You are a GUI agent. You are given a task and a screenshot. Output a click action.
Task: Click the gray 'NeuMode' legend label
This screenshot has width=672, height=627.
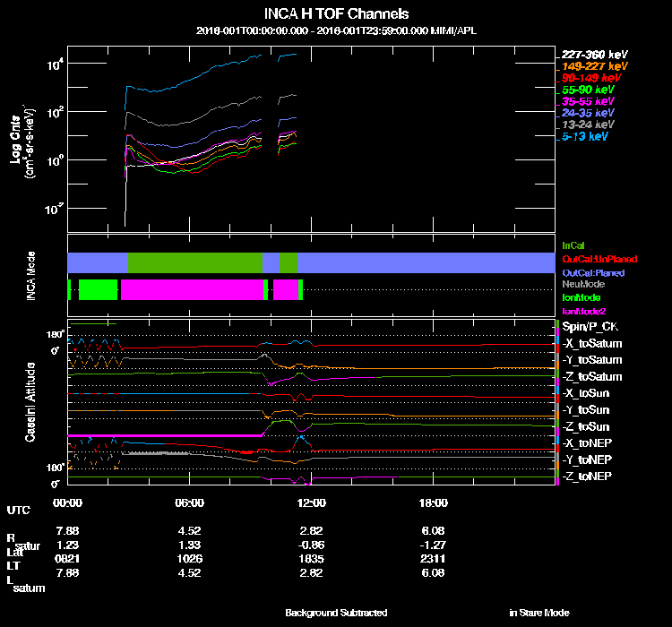pos(583,284)
